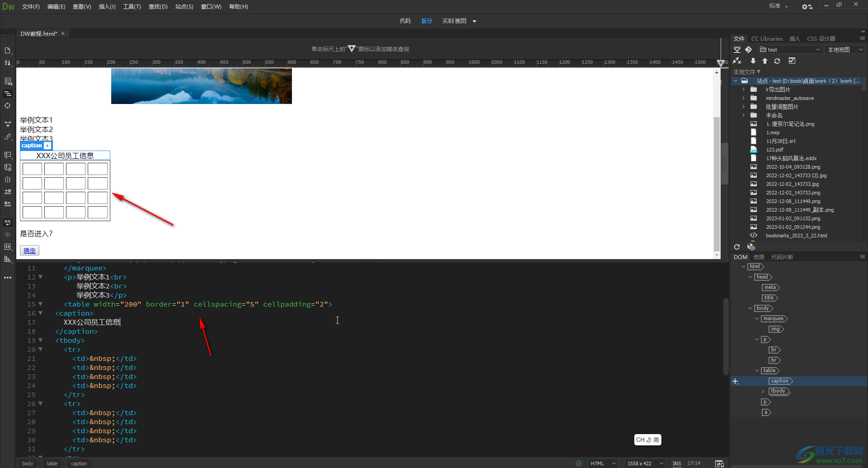Click the File Management up-down arrows icon

pos(8,63)
